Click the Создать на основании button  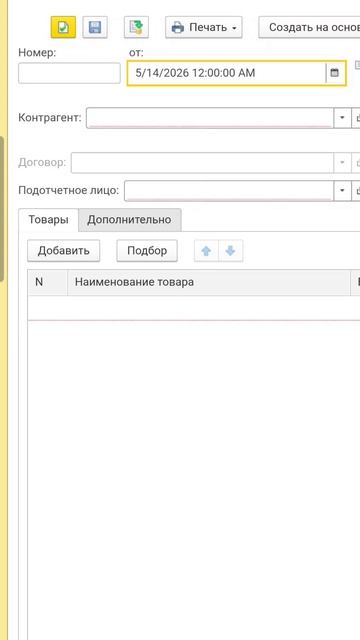[309, 27]
